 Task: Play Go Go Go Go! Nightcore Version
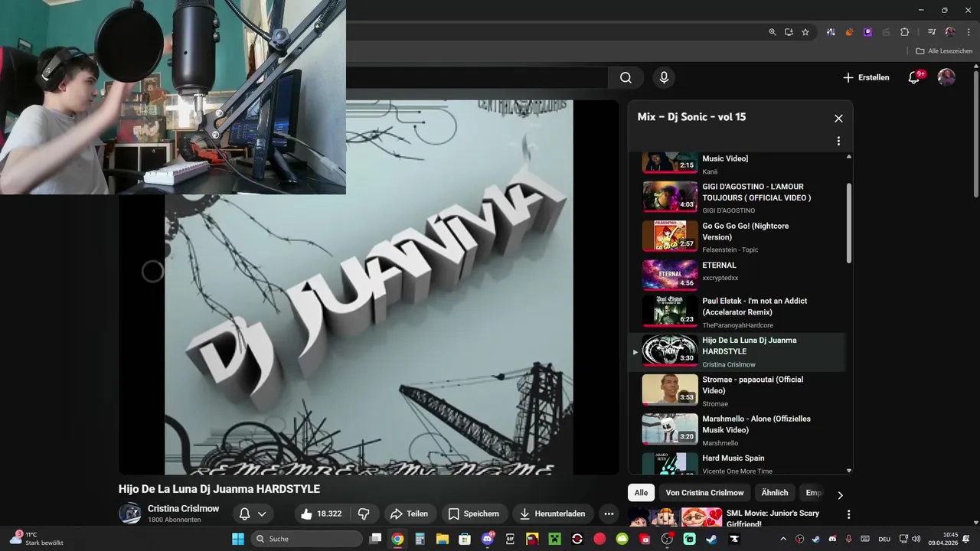pyautogui.click(x=737, y=236)
